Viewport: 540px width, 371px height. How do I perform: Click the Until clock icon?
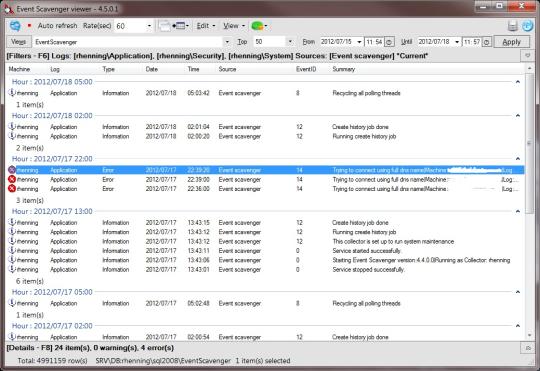[487, 42]
